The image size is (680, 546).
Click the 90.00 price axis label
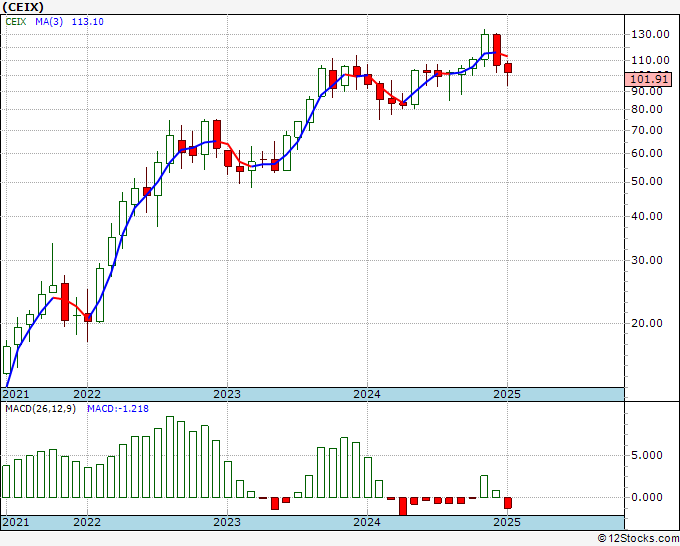[646, 91]
